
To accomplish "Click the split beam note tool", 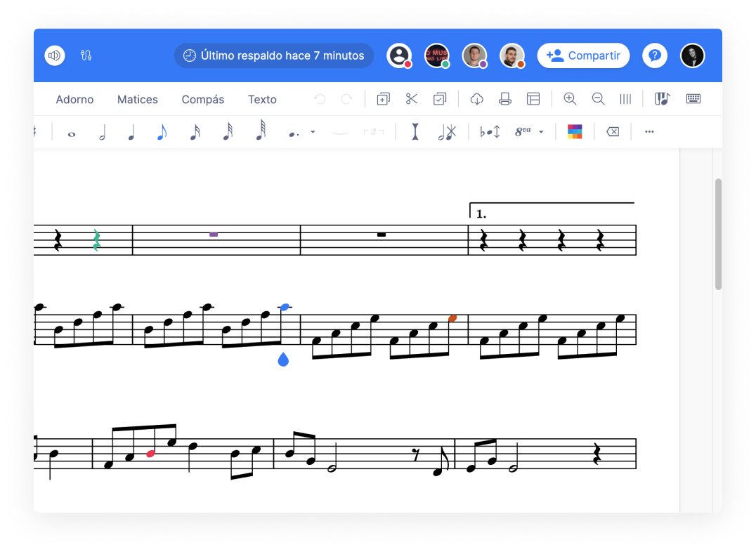I will coord(447,131).
